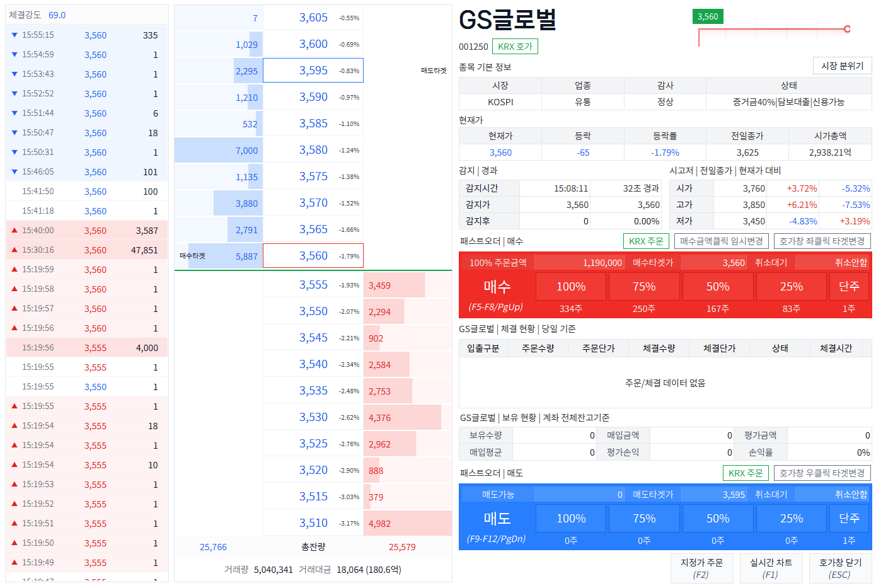Select bid price 3,530 in the order book
The width and height of the screenshot is (876, 588).
pos(313,417)
